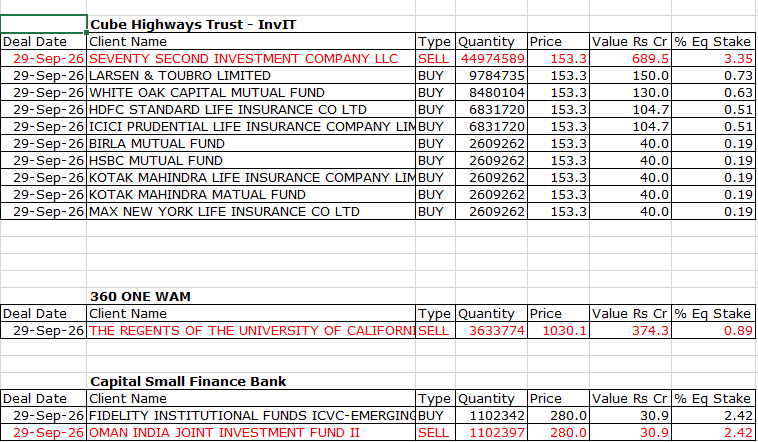
Task: Click the selected empty cell beside Cube Highways title
Action: pyautogui.click(x=44, y=24)
